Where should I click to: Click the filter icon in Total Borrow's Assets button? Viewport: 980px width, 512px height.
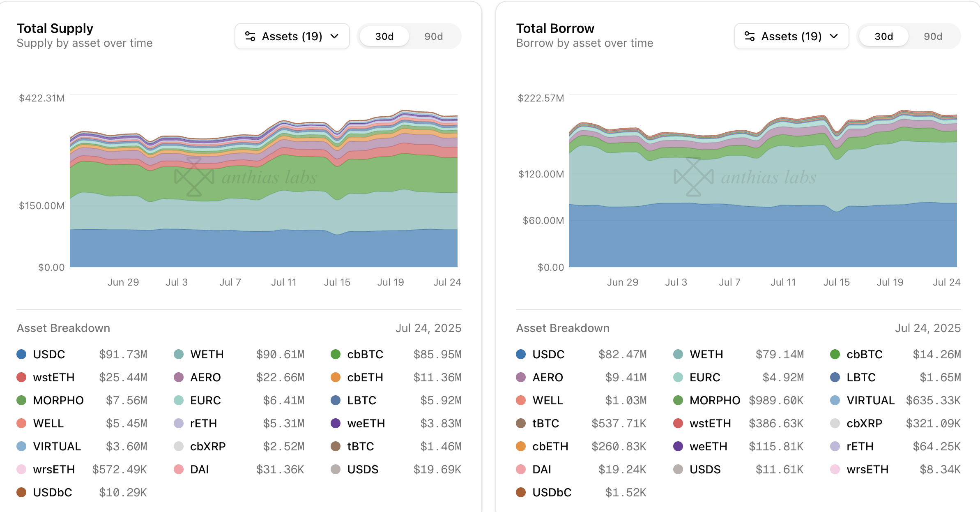pyautogui.click(x=750, y=37)
